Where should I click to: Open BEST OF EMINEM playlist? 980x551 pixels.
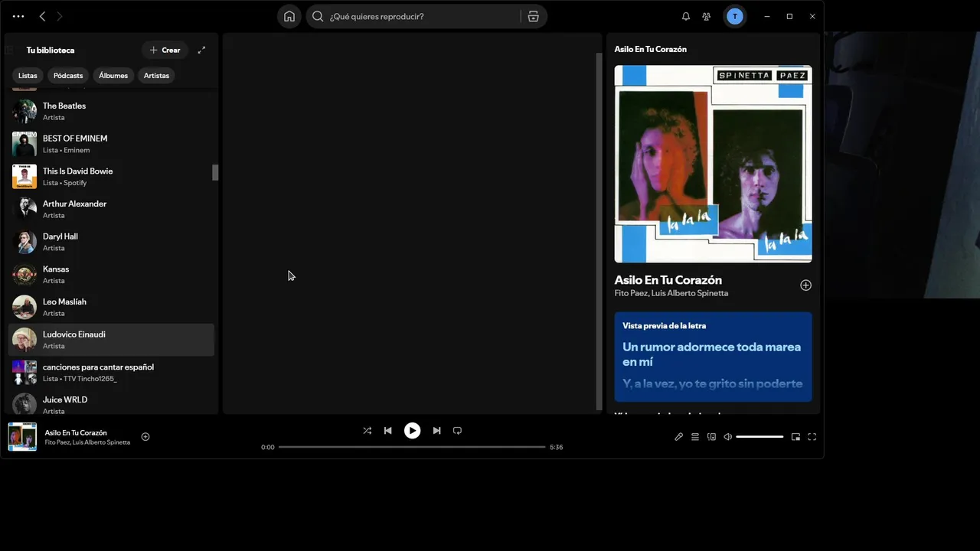[x=111, y=144]
